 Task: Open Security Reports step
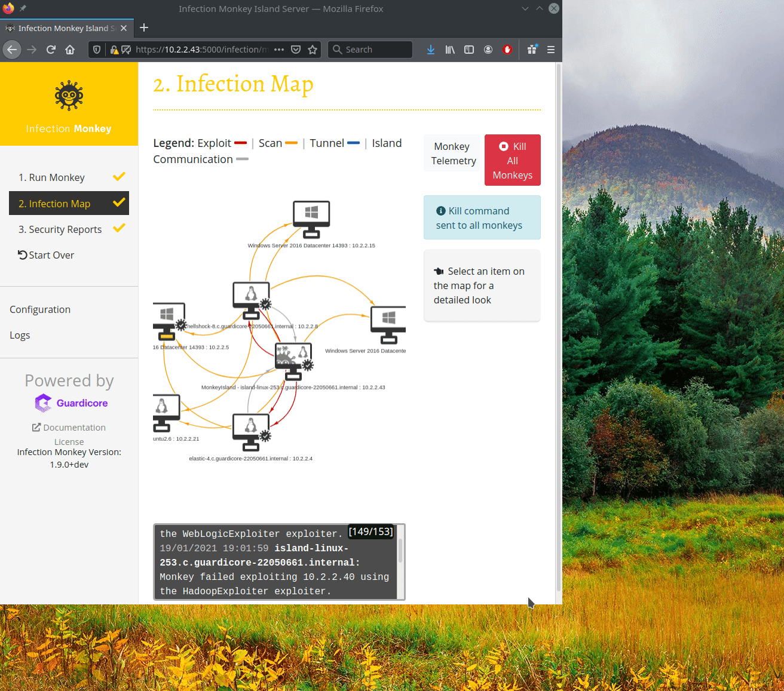click(69, 229)
